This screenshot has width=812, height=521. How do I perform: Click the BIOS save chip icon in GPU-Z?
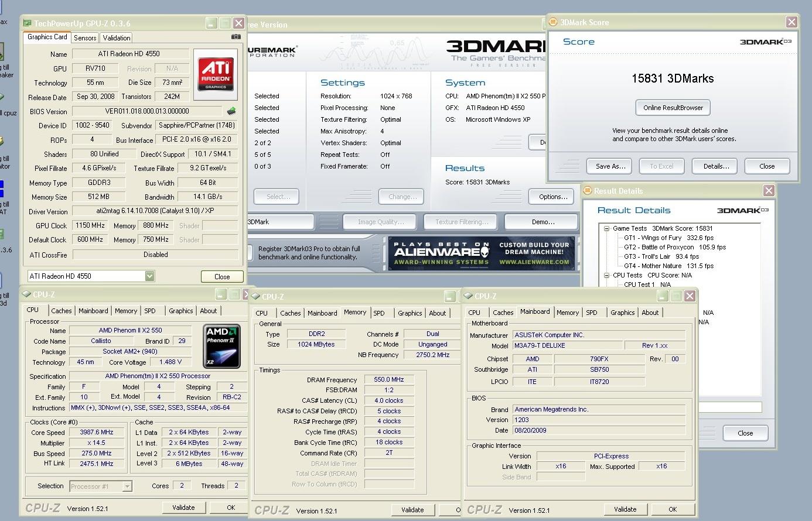click(x=231, y=111)
